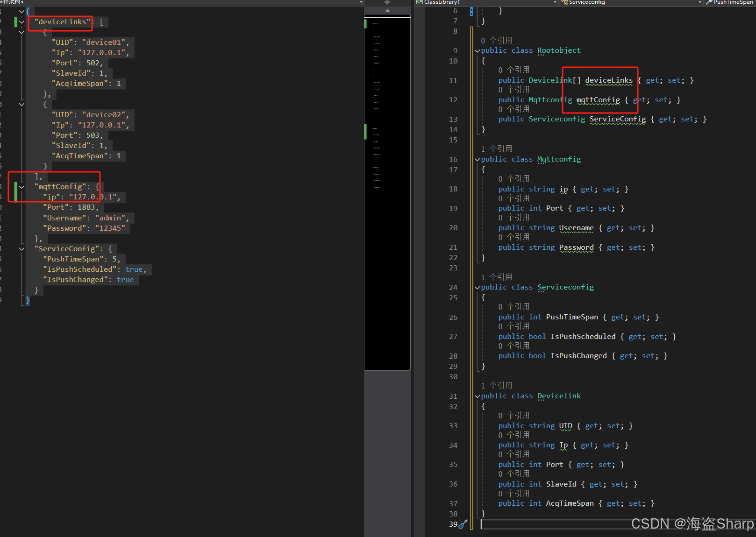The height and width of the screenshot is (537, 756).
Task: Click the minimap scroll up arrow
Action: click(387, 10)
